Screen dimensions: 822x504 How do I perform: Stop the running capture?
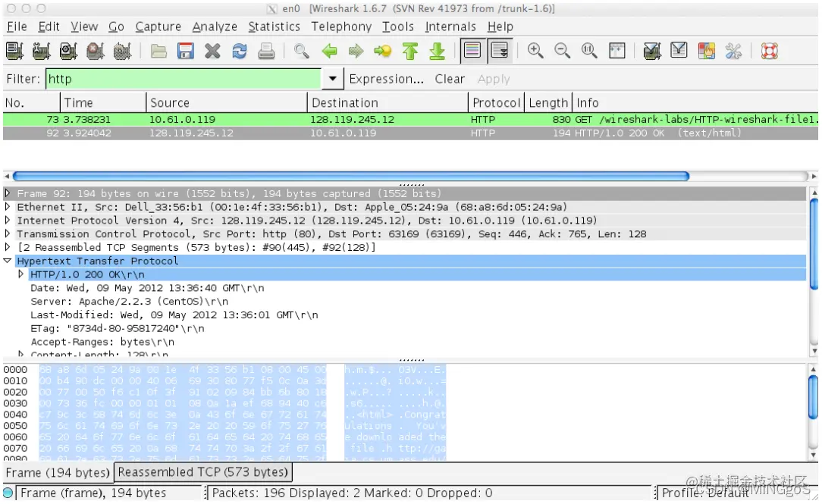[95, 51]
